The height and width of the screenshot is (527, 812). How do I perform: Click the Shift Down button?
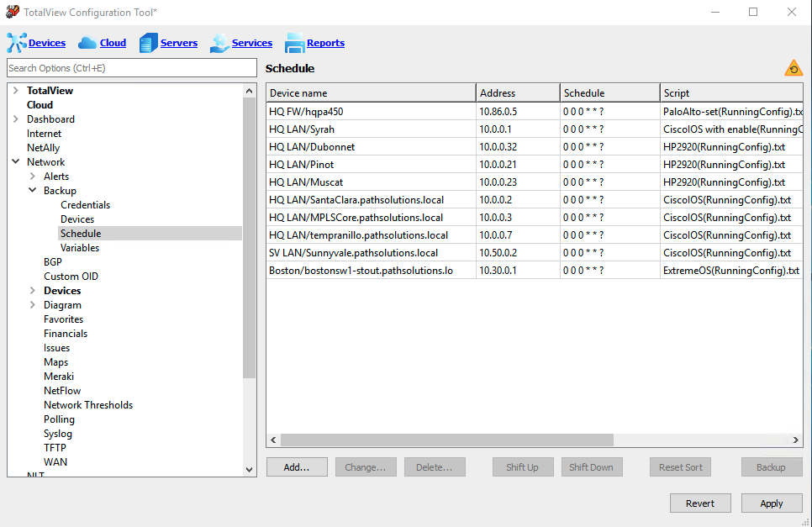pos(592,467)
